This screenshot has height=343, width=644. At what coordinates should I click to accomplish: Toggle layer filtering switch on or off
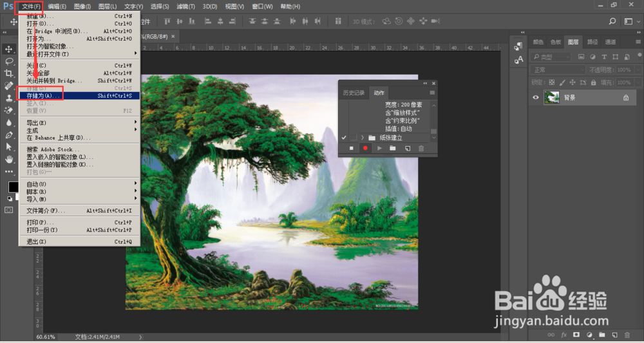tap(638, 57)
